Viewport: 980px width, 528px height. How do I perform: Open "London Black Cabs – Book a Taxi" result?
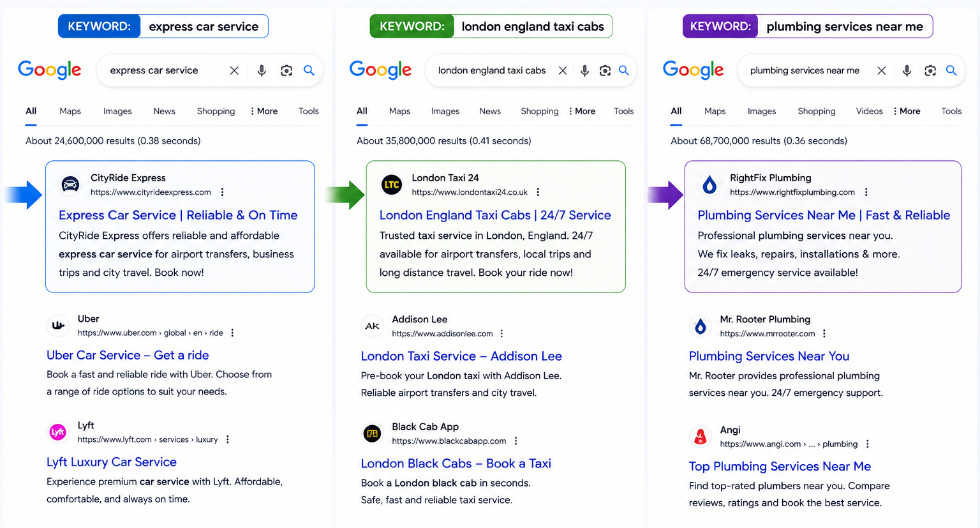(456, 464)
